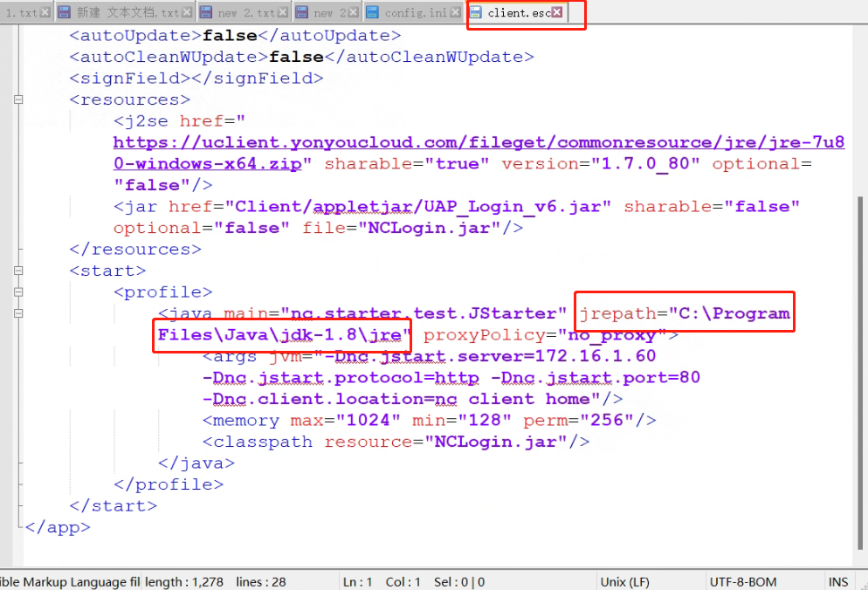This screenshot has height=590, width=868.
Task: Switch to the config.ini tab
Action: [415, 13]
